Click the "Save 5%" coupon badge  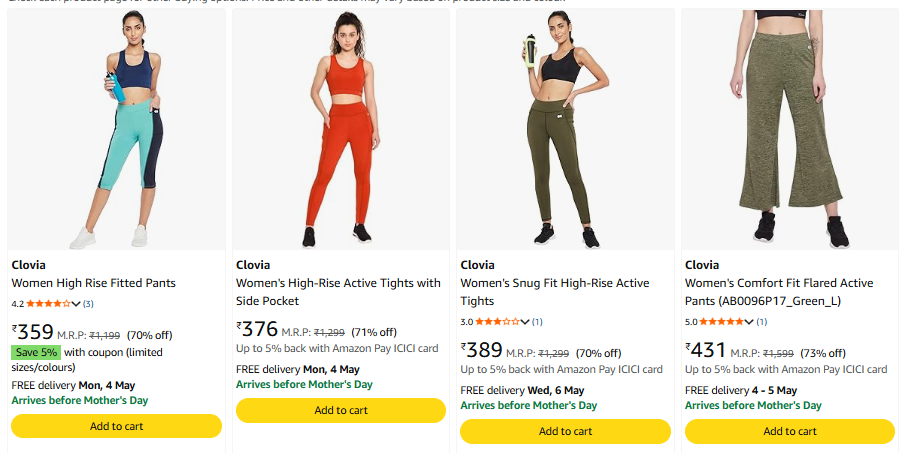(x=35, y=352)
